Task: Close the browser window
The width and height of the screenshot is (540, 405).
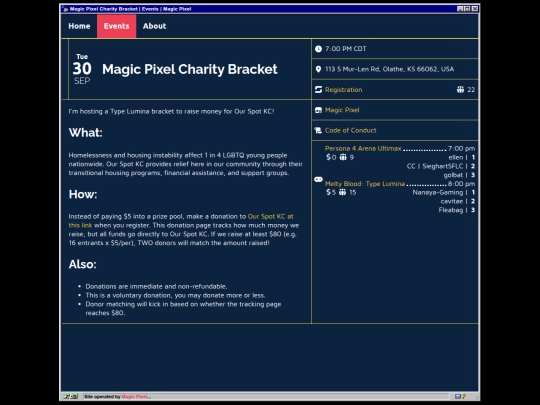Action: (x=475, y=9)
